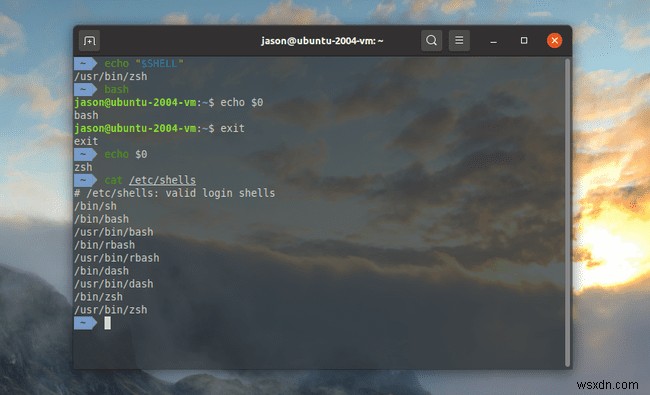Click the /usr/bin/bash line
This screenshot has height=395, width=650.
(114, 232)
